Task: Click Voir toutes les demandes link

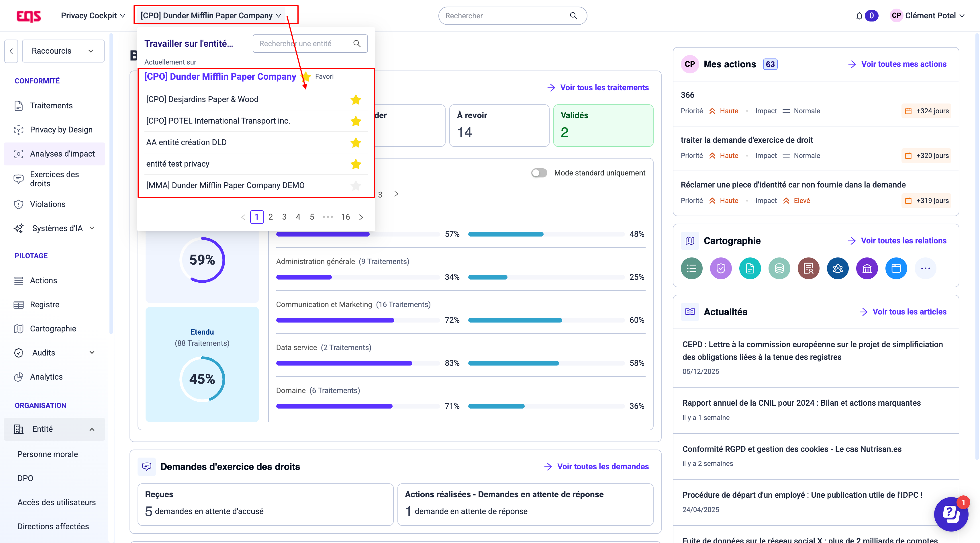Action: [596, 466]
